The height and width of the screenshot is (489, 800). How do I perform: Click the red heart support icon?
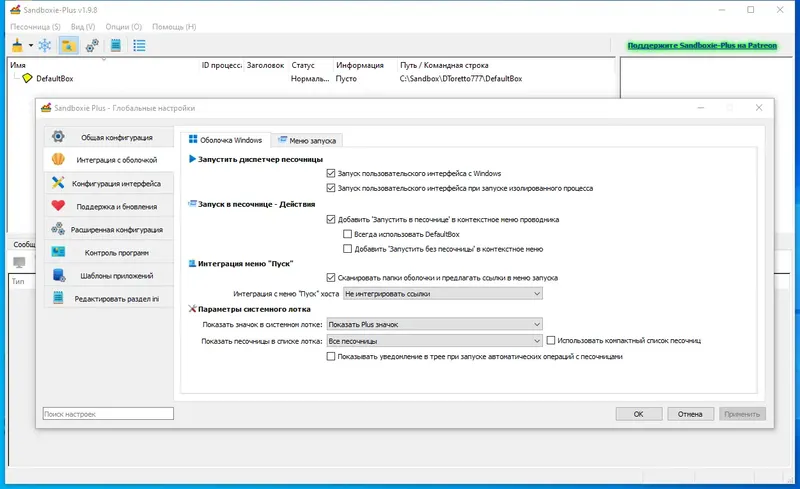click(x=58, y=206)
